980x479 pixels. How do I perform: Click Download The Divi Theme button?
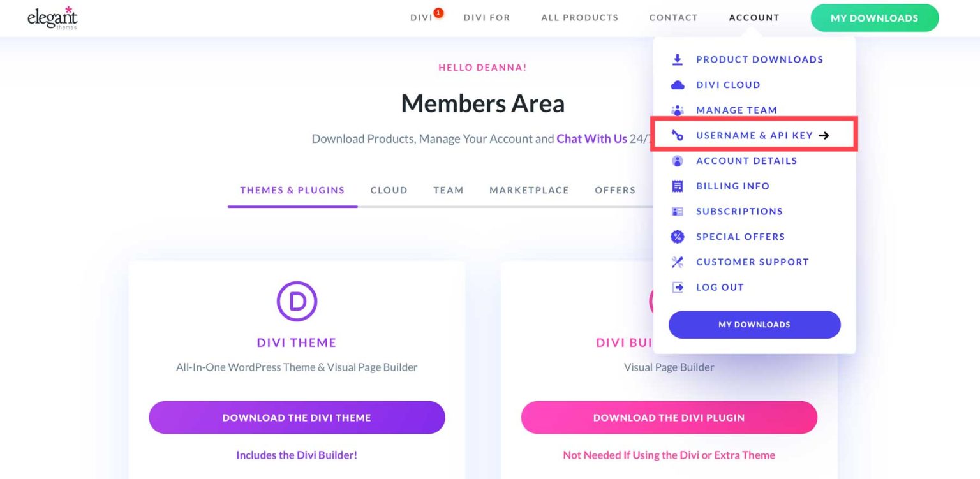click(297, 417)
